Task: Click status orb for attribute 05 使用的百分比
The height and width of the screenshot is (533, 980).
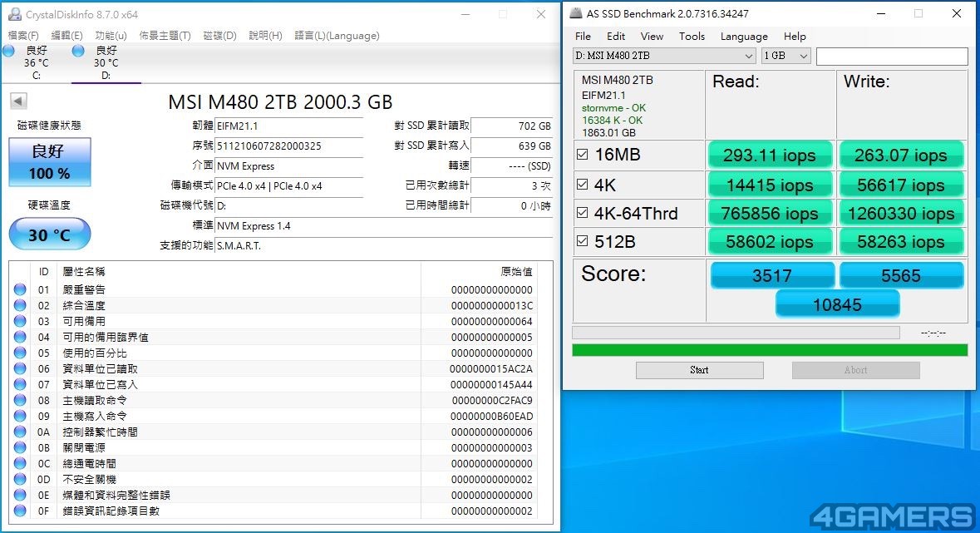Action: [x=20, y=353]
